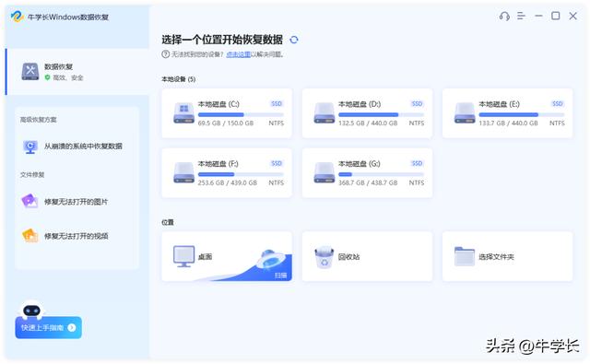
Task: Click the G: drive usage bar
Action: pos(381,174)
